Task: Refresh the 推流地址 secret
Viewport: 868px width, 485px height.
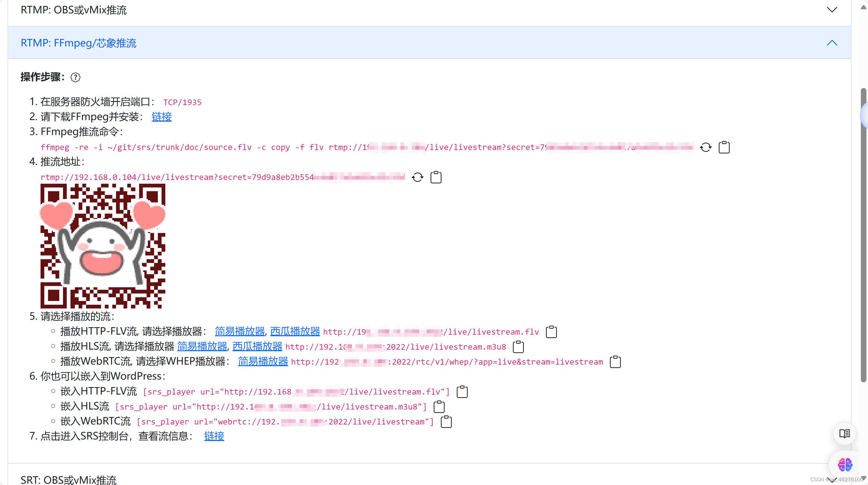Action: point(418,177)
